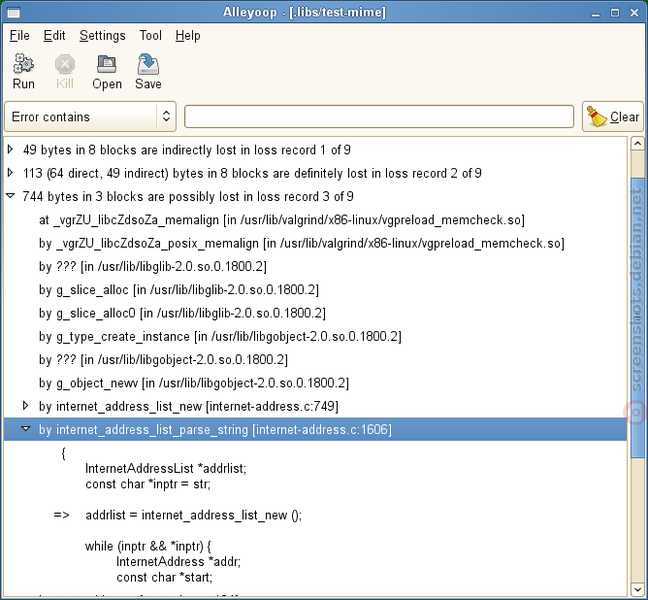The height and width of the screenshot is (600, 648).
Task: Click the Kill toolbar icon
Action: click(65, 64)
